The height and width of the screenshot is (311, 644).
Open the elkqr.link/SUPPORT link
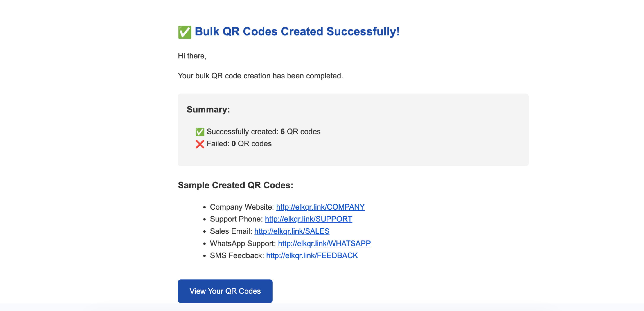click(x=308, y=219)
